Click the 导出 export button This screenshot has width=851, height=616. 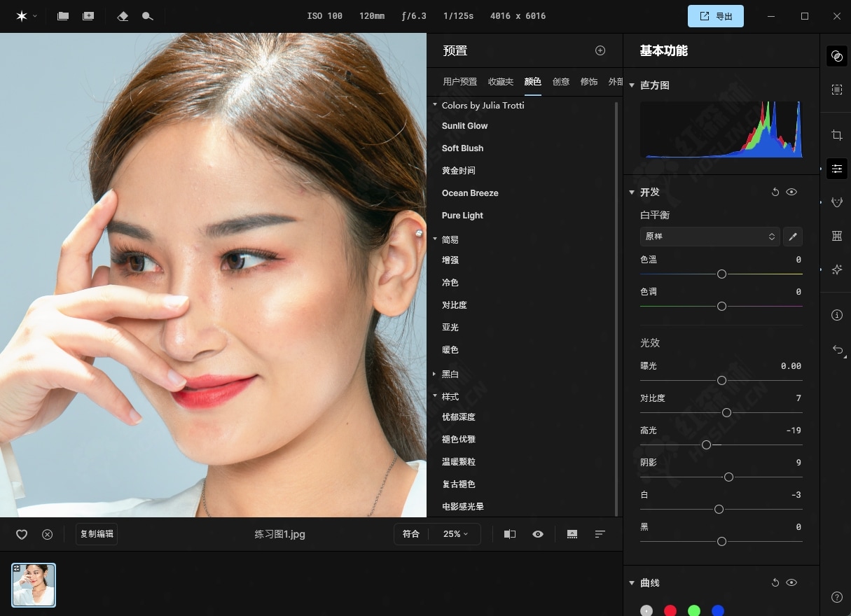point(715,16)
